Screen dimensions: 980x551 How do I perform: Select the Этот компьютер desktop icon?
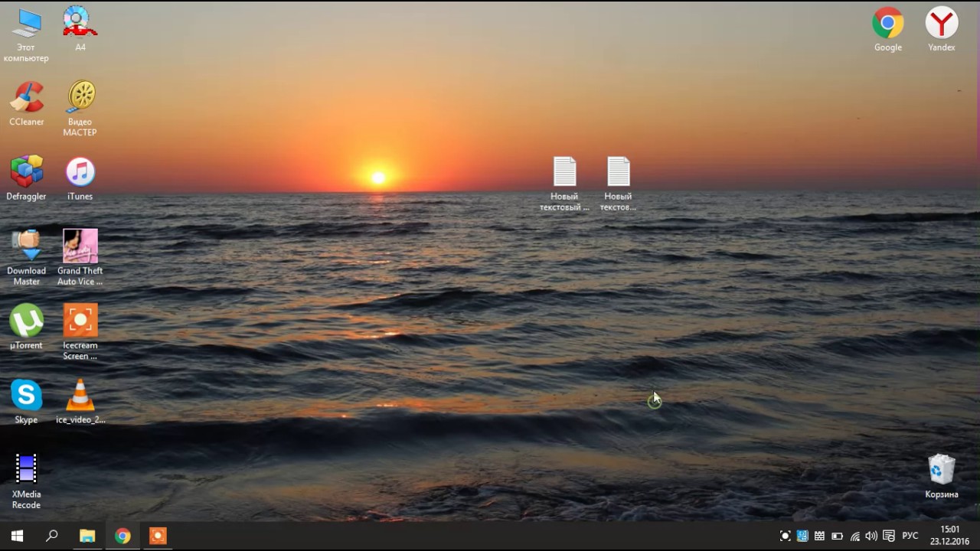27,34
